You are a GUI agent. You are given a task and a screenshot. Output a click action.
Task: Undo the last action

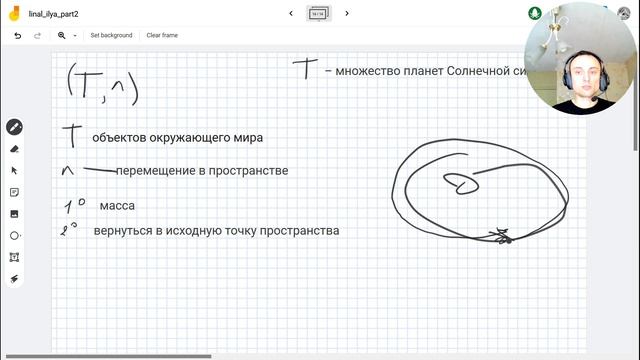pyautogui.click(x=18, y=36)
